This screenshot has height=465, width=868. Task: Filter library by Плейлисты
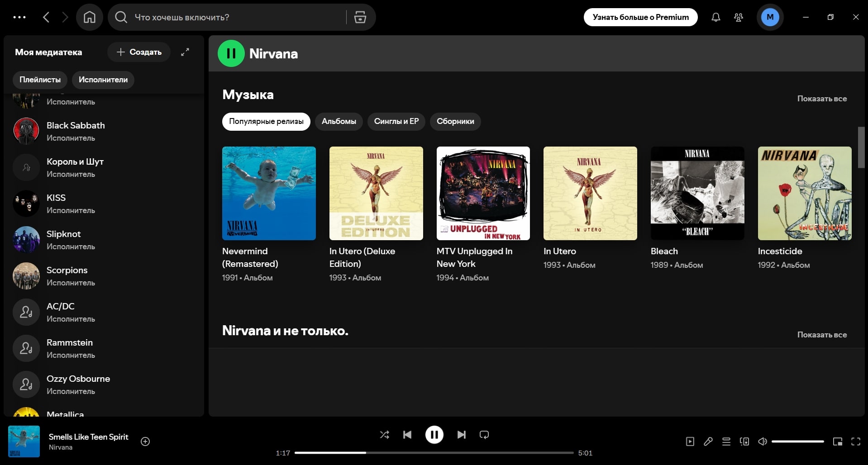(x=40, y=80)
